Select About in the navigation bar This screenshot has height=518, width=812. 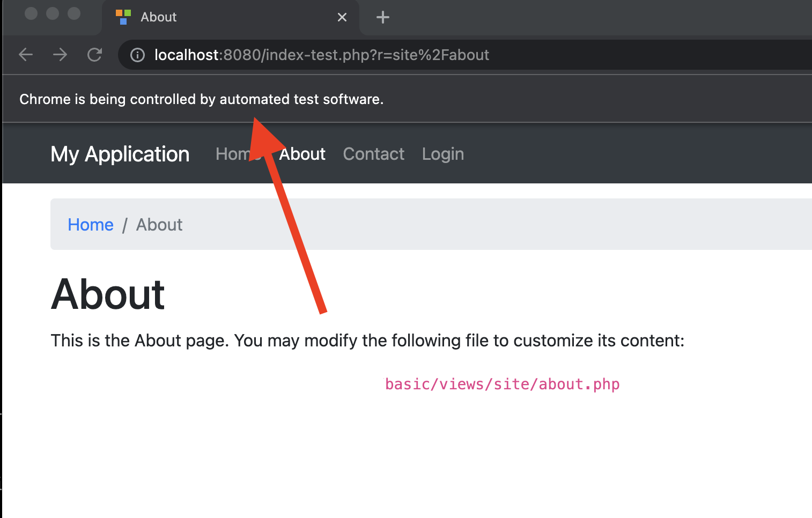point(302,154)
